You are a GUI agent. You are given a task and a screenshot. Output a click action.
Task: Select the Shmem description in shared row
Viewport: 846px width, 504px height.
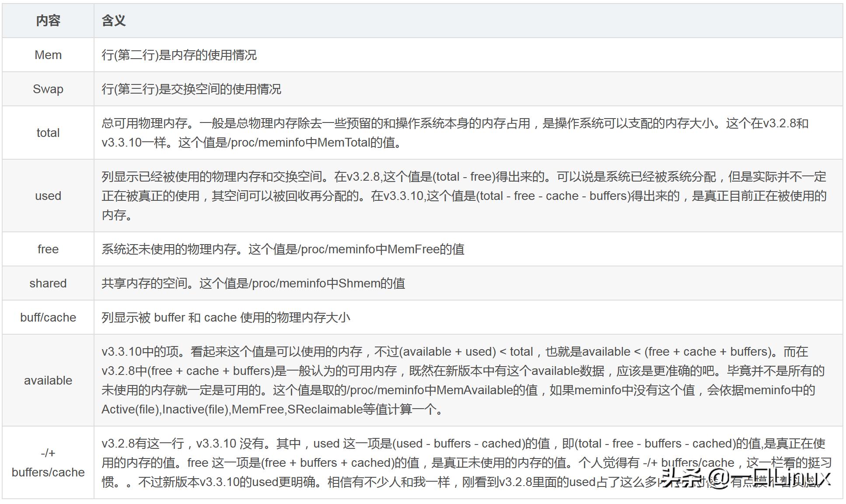click(x=254, y=283)
